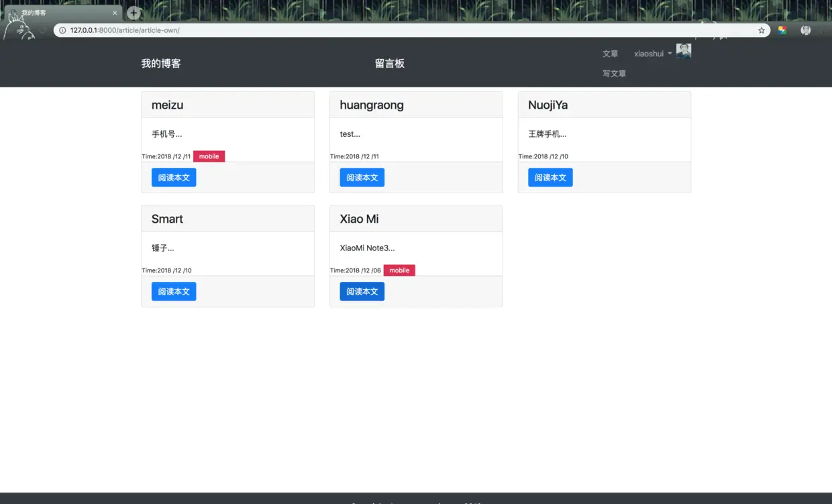Screen dimensions: 832x504
Task: Click the 我的博客 site brand link
Action: 161,64
